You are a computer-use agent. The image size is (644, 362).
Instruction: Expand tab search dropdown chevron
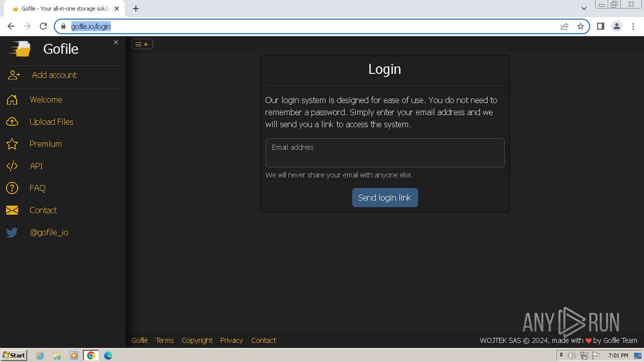coord(584,9)
